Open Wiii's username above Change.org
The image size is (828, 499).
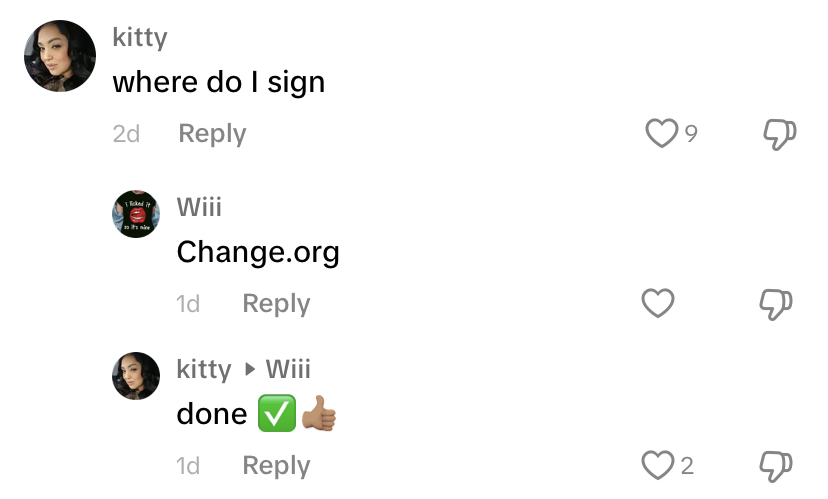point(199,207)
